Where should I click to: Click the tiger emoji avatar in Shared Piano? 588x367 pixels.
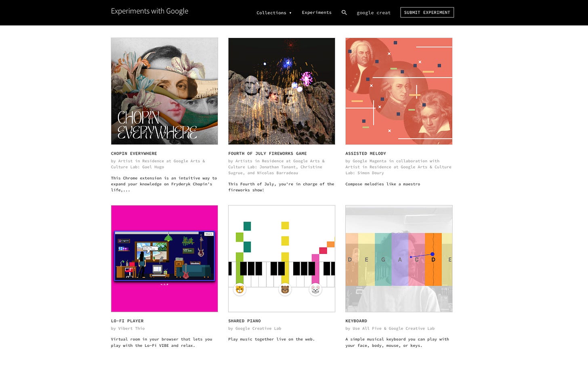pyautogui.click(x=240, y=289)
